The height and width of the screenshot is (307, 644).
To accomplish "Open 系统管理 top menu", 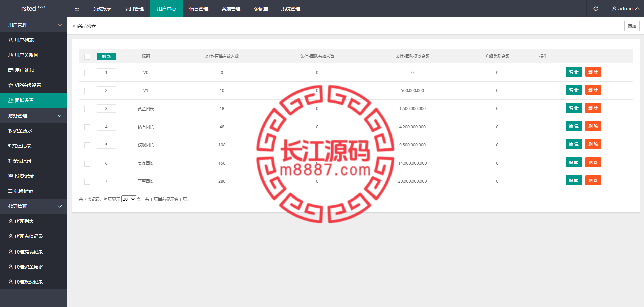I will [x=291, y=9].
